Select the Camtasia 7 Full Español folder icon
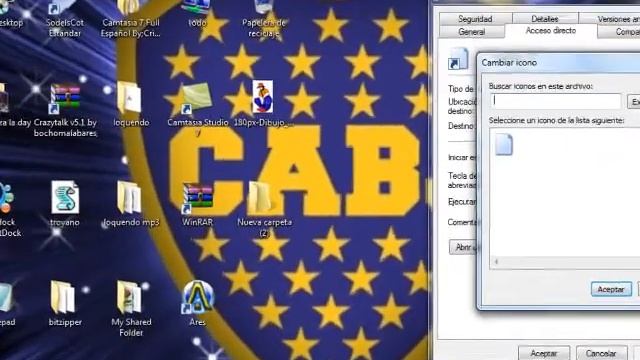Image resolution: width=640 pixels, height=360 pixels. coord(131,18)
